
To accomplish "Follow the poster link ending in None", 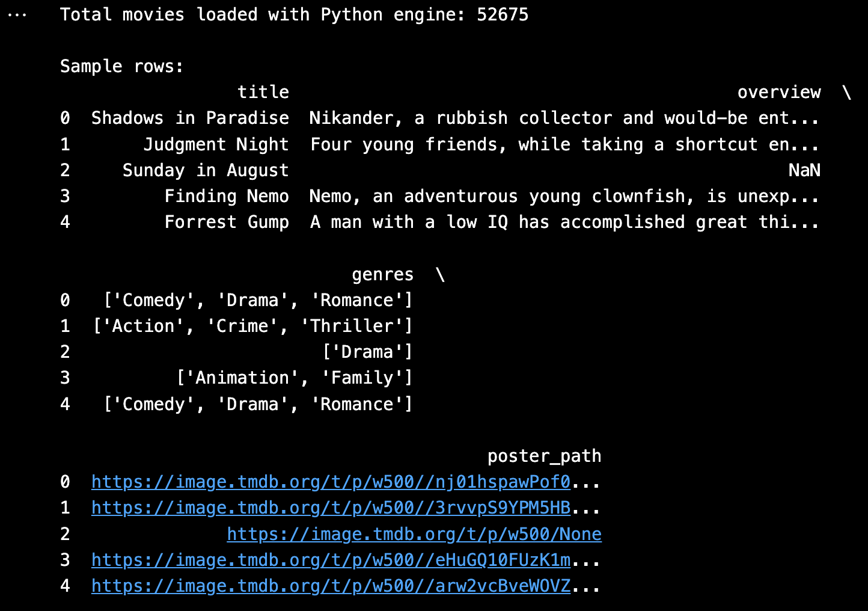I will (x=414, y=534).
